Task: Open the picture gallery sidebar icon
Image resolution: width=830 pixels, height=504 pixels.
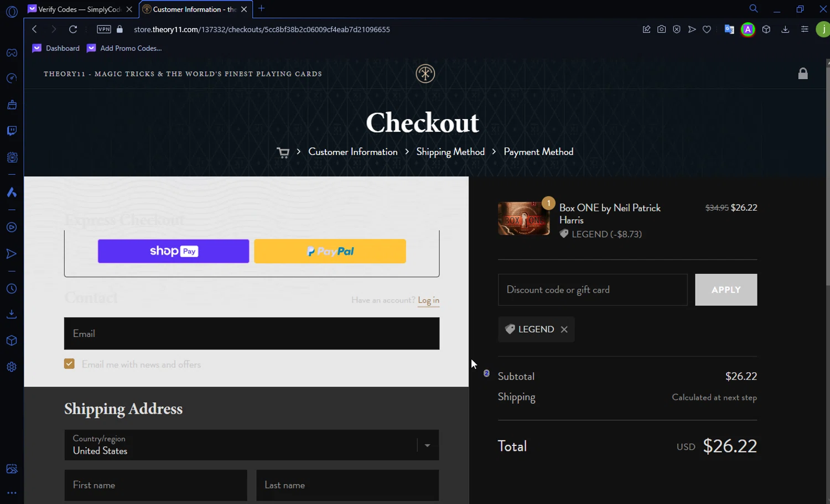Action: (x=12, y=469)
